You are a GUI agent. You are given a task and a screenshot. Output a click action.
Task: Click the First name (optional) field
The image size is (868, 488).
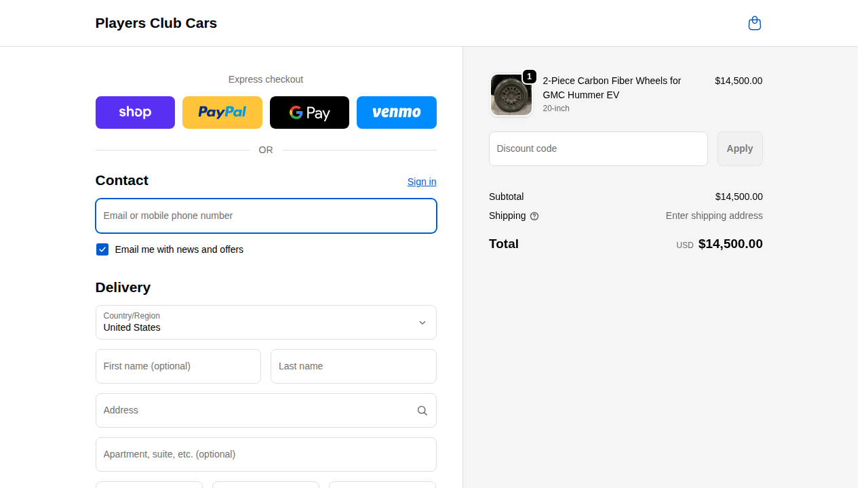(178, 366)
